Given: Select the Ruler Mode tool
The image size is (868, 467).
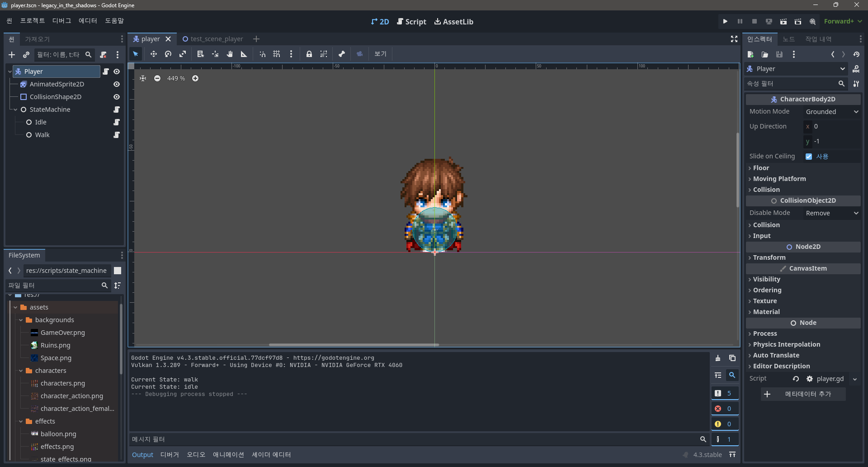Looking at the screenshot, I should coord(244,54).
